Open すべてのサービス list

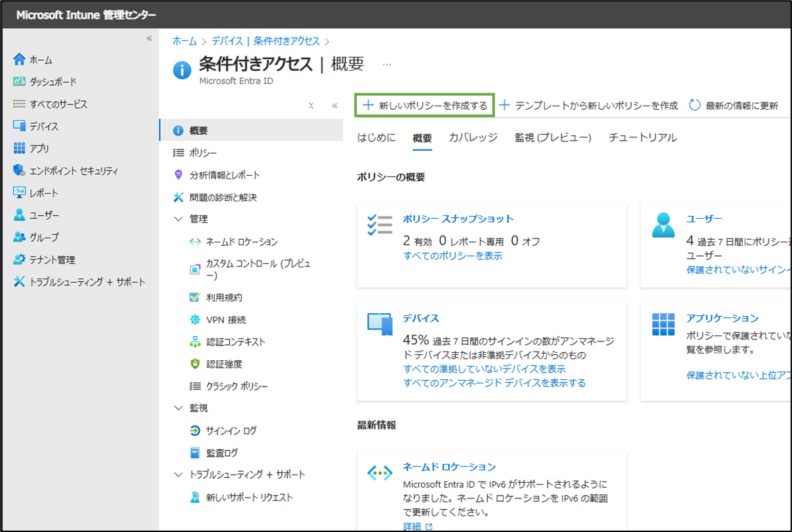[x=50, y=104]
